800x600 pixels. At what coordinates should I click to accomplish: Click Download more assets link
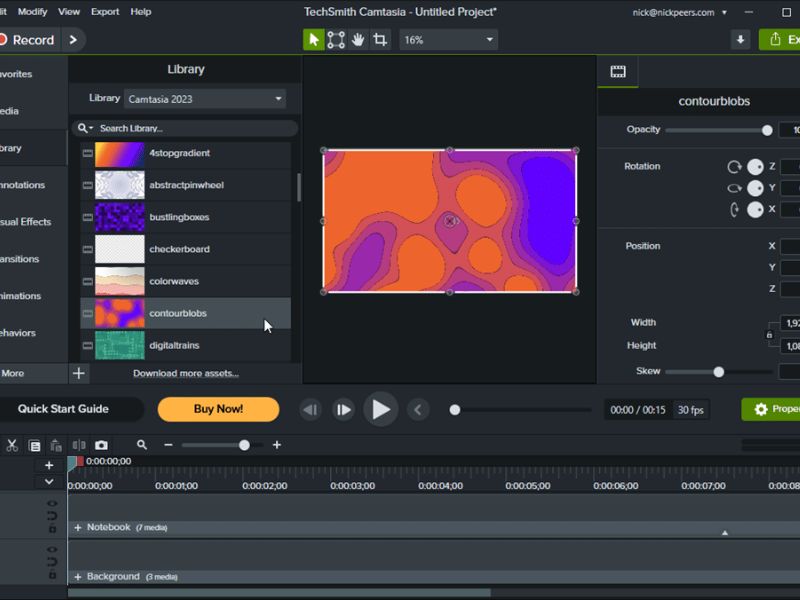(186, 373)
